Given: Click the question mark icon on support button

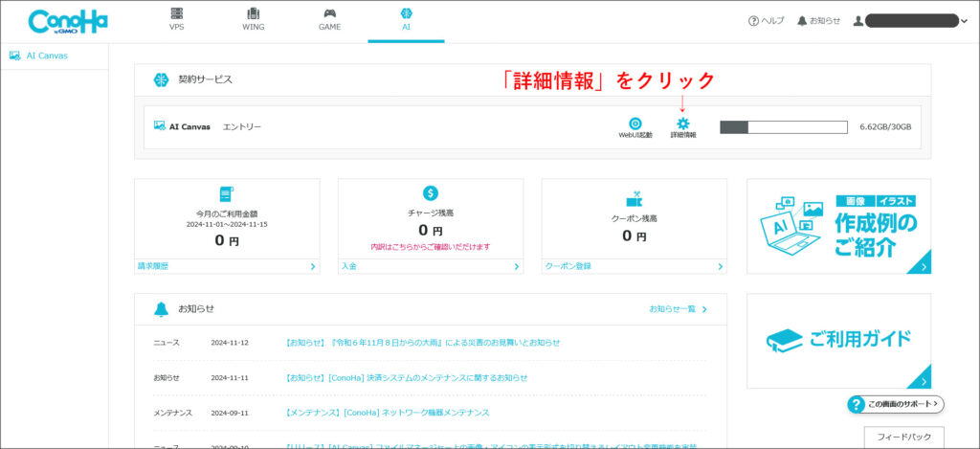Looking at the screenshot, I should [x=856, y=404].
